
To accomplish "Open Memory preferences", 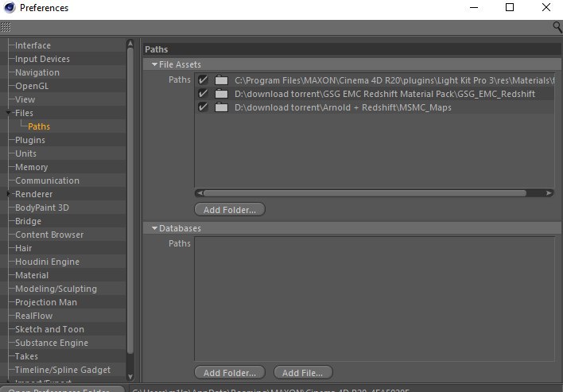I will click(x=32, y=167).
